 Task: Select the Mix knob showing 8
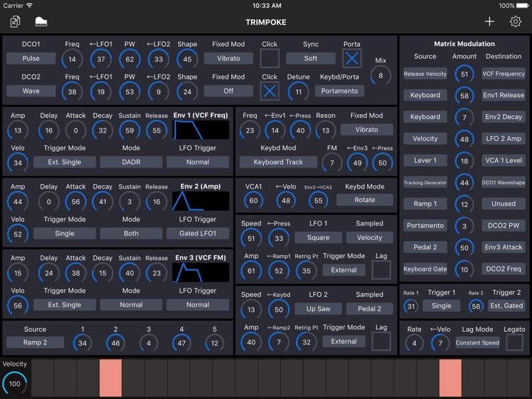pos(381,75)
